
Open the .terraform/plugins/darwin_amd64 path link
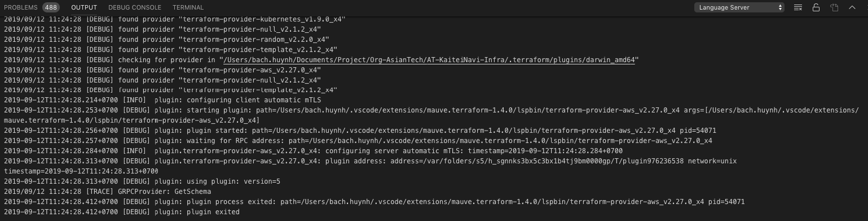coord(429,60)
